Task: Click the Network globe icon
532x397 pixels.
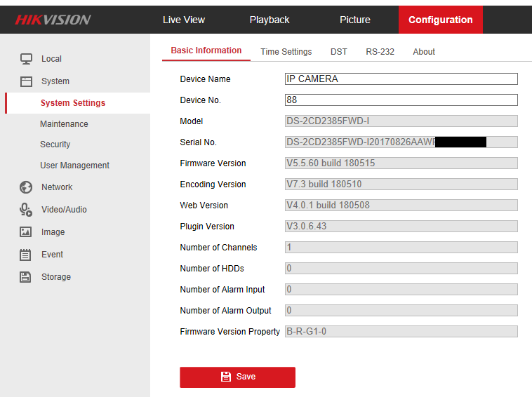Action: pos(26,187)
